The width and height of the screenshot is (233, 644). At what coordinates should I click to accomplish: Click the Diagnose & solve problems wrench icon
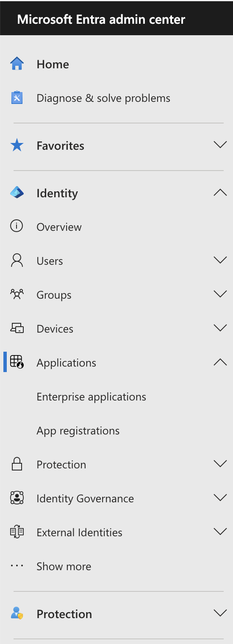click(17, 98)
